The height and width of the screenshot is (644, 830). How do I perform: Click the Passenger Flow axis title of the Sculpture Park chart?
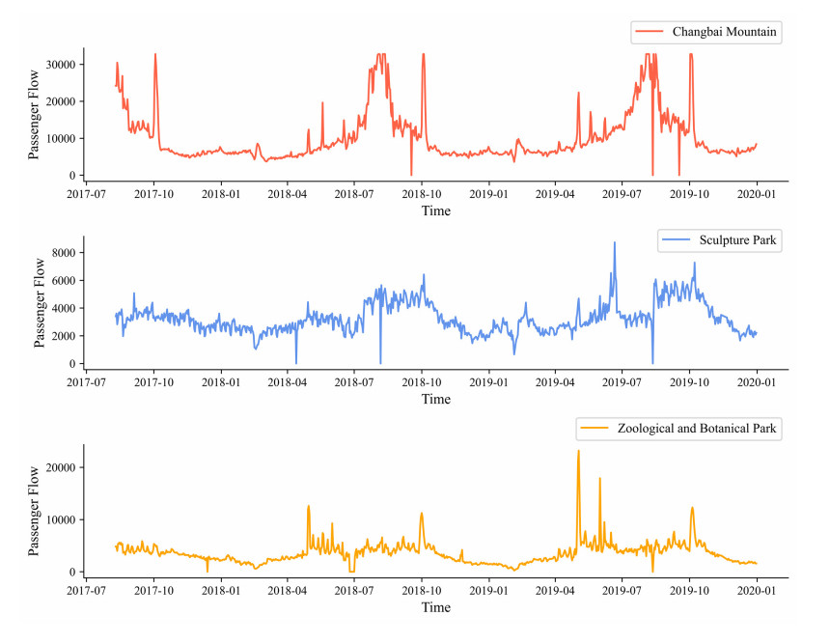click(40, 303)
